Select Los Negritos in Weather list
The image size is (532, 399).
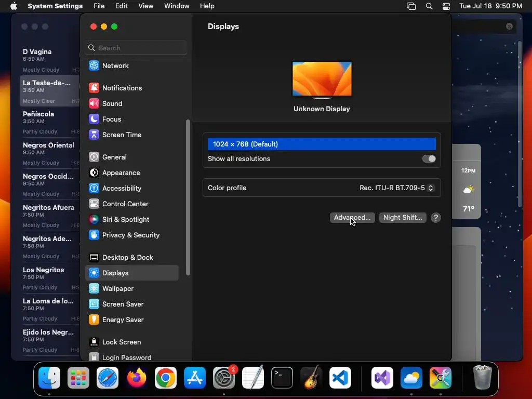[x=50, y=278]
